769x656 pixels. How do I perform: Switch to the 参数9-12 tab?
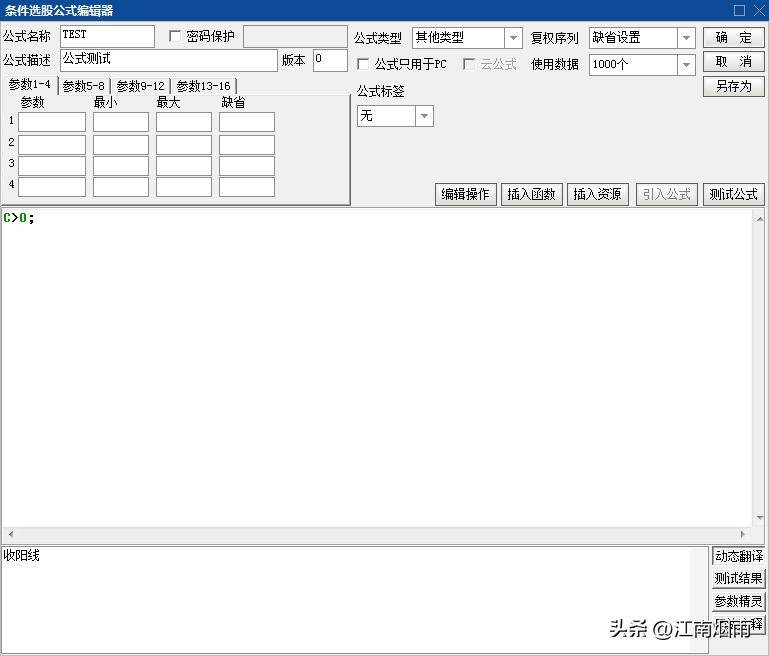140,86
